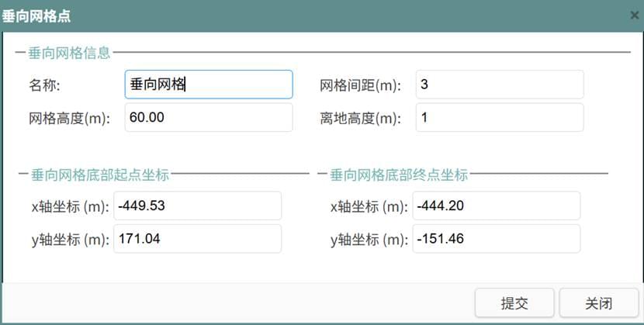Click the 网格间距(m) label text

[x=360, y=85]
